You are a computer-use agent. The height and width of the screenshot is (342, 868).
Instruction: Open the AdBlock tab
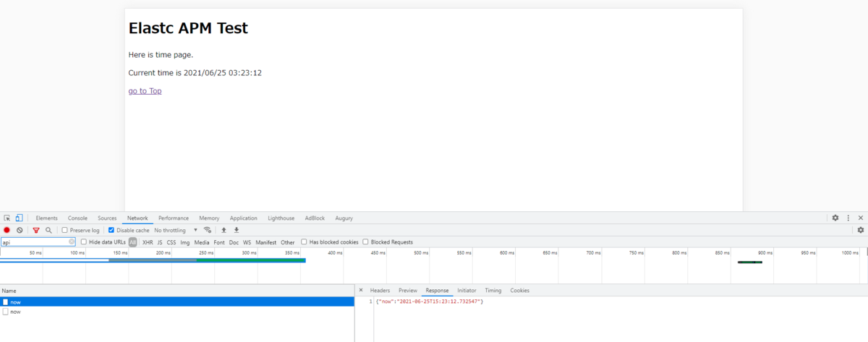point(315,218)
